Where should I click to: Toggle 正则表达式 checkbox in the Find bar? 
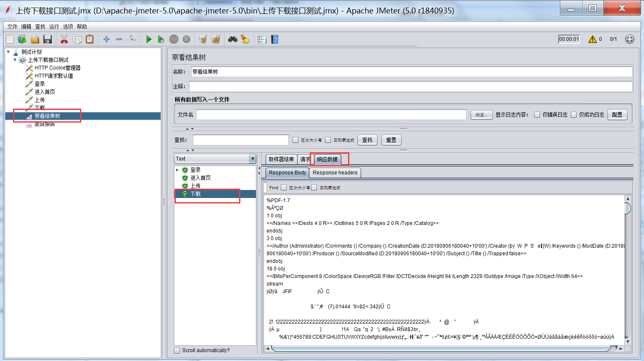[314, 187]
